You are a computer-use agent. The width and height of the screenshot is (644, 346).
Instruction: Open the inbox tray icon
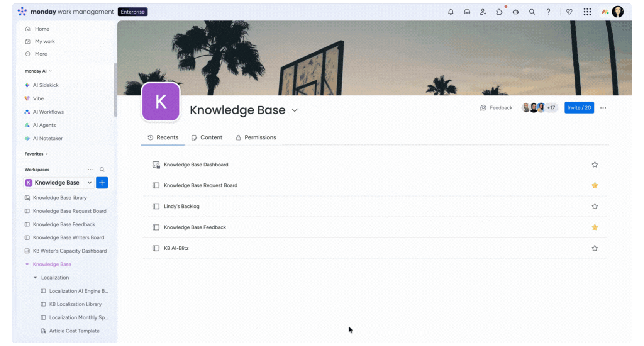coord(467,12)
